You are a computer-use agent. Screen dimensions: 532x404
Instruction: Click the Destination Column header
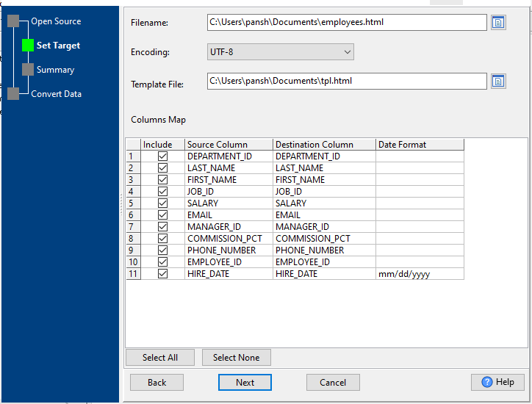[x=323, y=145]
